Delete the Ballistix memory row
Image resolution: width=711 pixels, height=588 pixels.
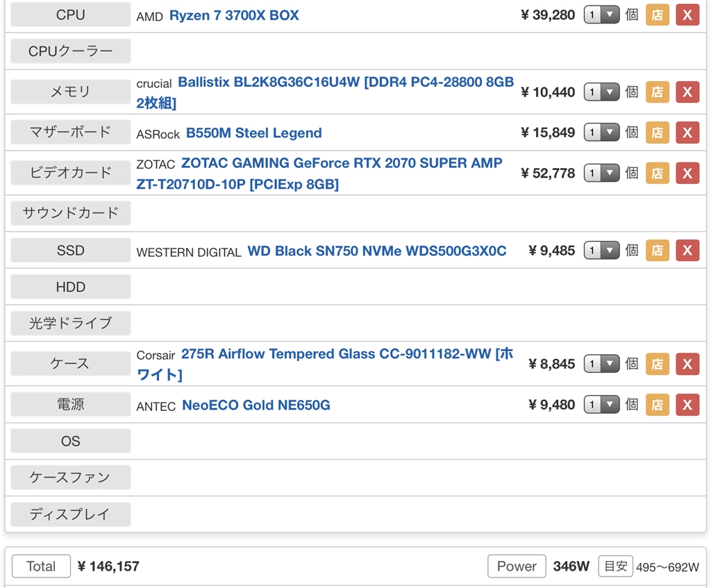click(687, 92)
